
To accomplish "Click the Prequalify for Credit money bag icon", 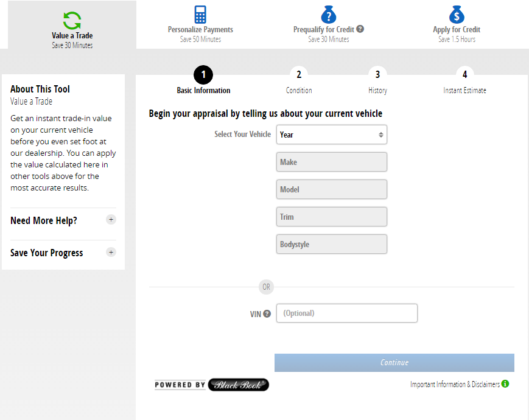I will 329,15.
